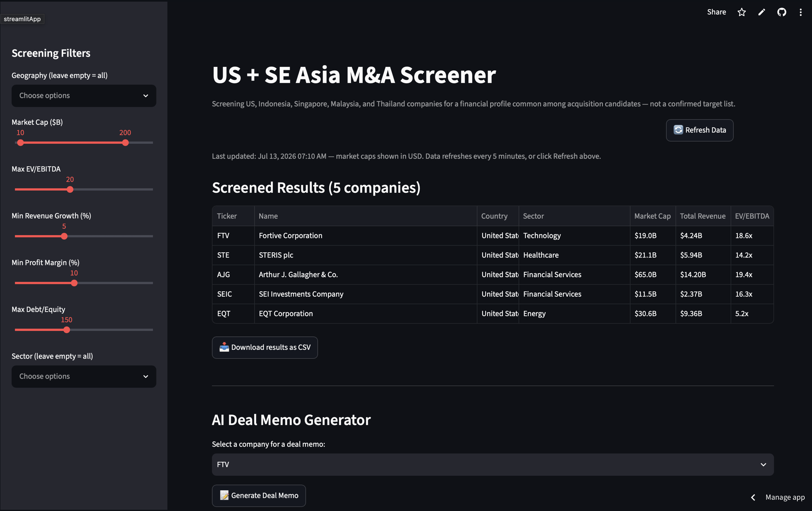Select the SEIC ticker cell

coord(233,294)
